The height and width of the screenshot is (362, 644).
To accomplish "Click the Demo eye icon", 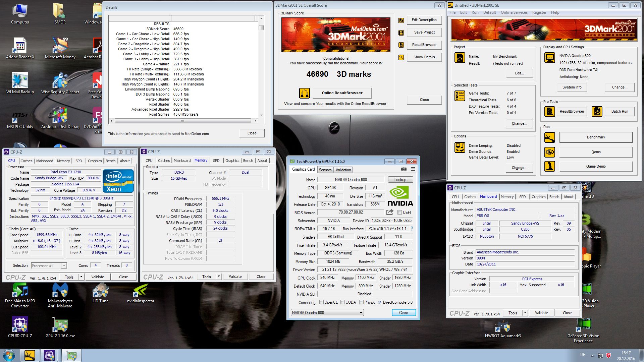I will (549, 152).
